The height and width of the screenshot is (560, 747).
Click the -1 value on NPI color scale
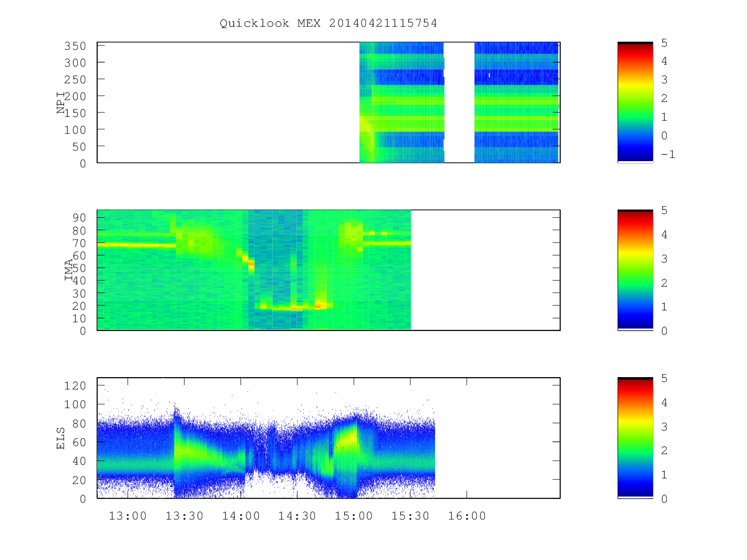[x=667, y=154]
